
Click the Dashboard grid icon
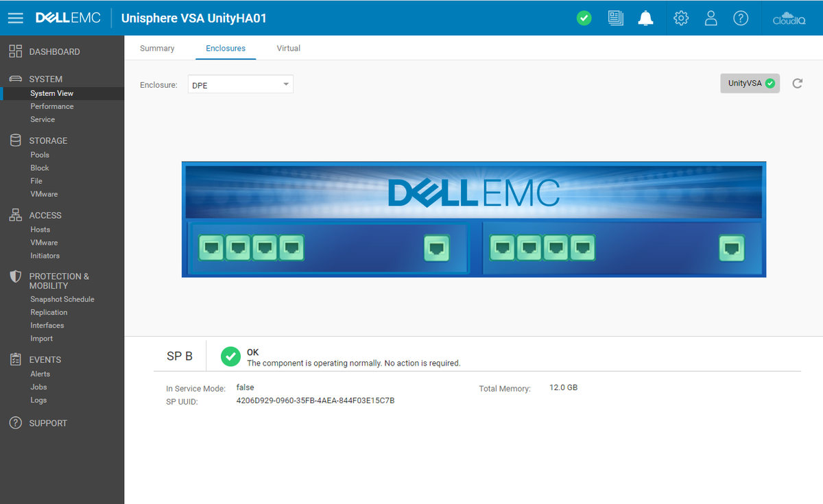click(x=15, y=51)
